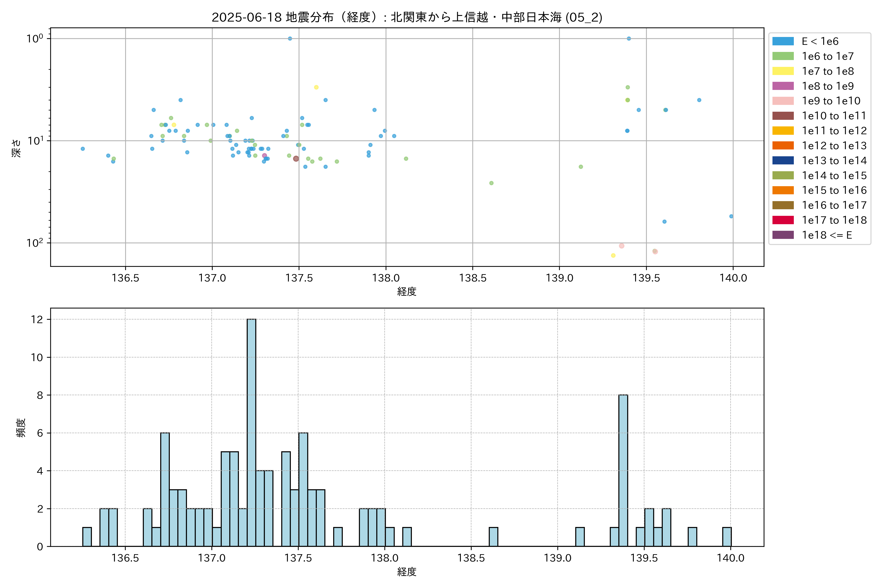Click the chart title text at top
This screenshot has width=882, height=588.
coord(407,17)
